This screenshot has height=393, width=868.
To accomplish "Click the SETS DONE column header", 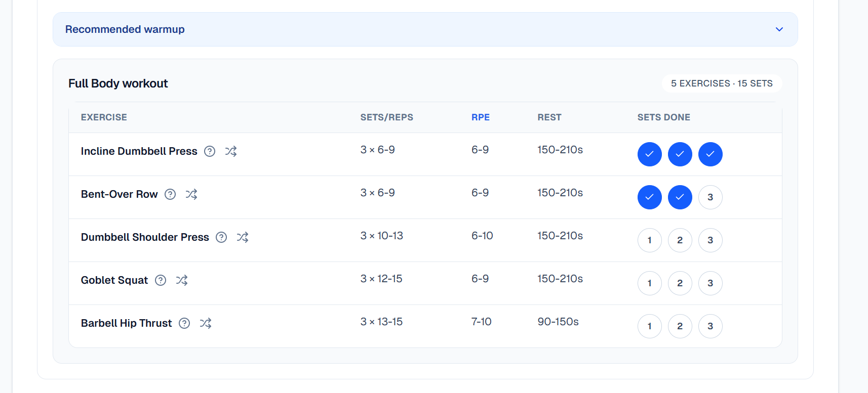I will pyautogui.click(x=664, y=117).
